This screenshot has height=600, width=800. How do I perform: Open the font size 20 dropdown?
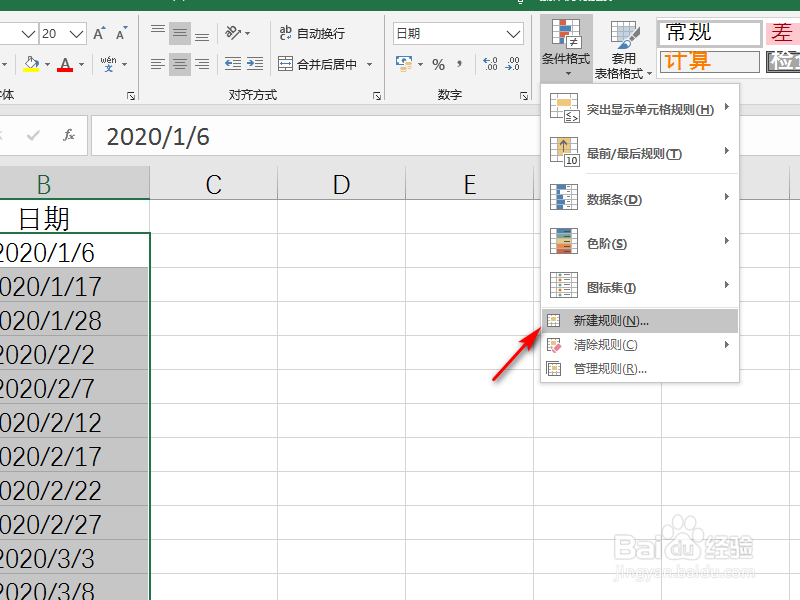77,34
